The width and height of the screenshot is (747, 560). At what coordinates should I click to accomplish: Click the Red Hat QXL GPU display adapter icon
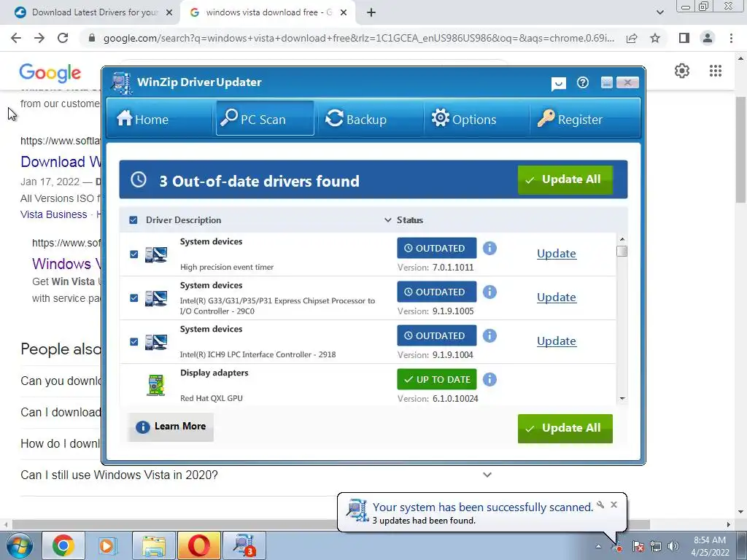pos(156,385)
